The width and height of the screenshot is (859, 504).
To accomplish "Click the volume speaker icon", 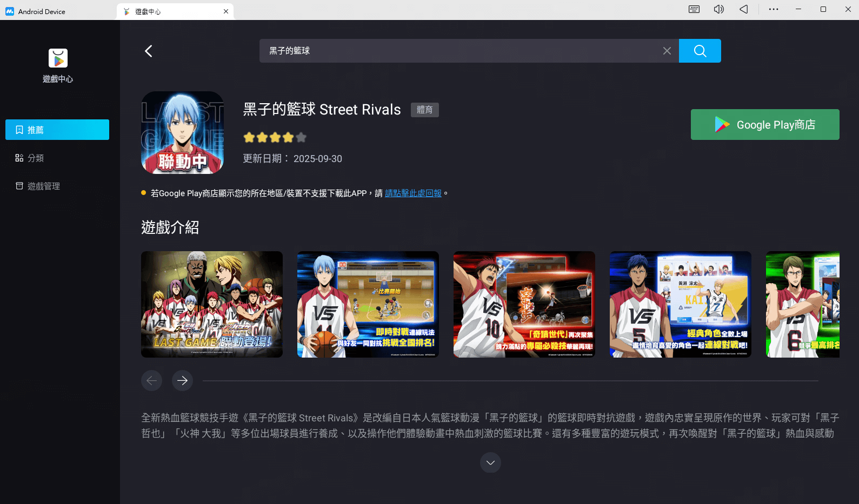I will coord(718,9).
